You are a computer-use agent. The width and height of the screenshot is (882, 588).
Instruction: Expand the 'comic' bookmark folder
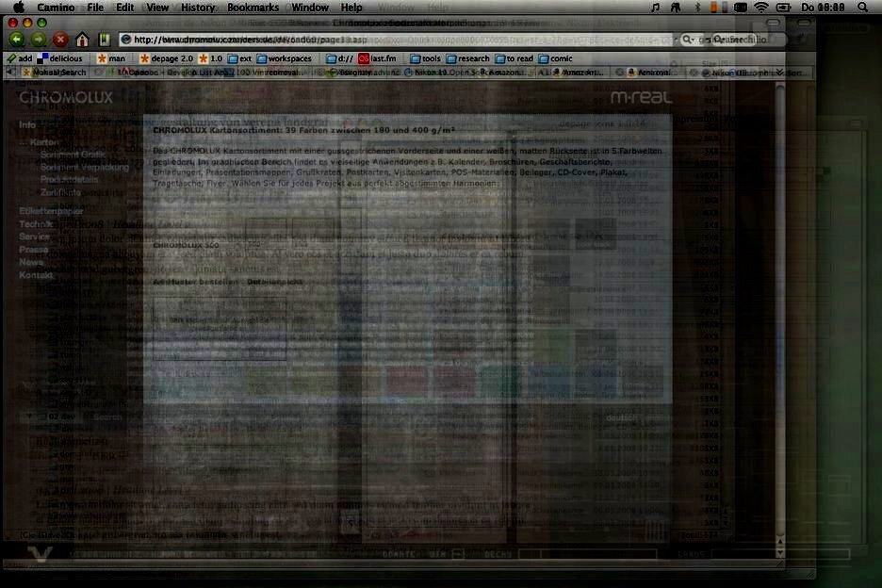click(x=556, y=58)
